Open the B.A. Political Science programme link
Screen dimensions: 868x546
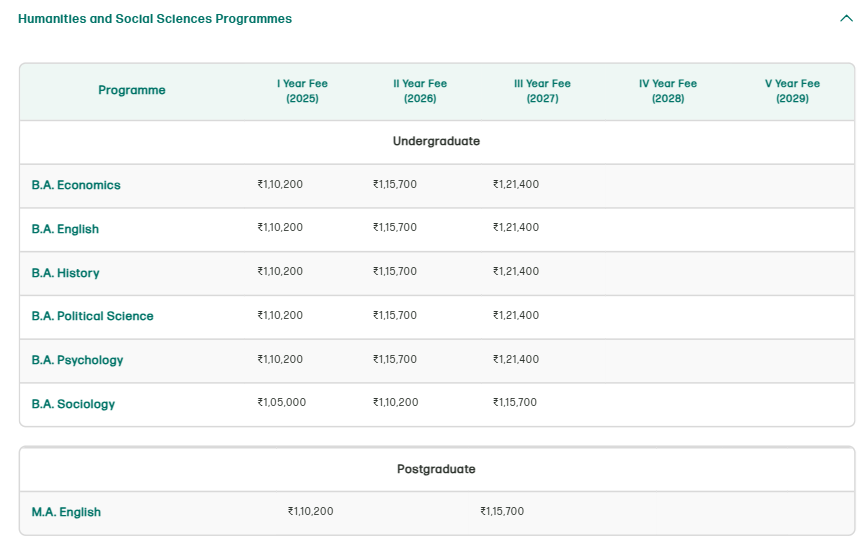coord(92,316)
